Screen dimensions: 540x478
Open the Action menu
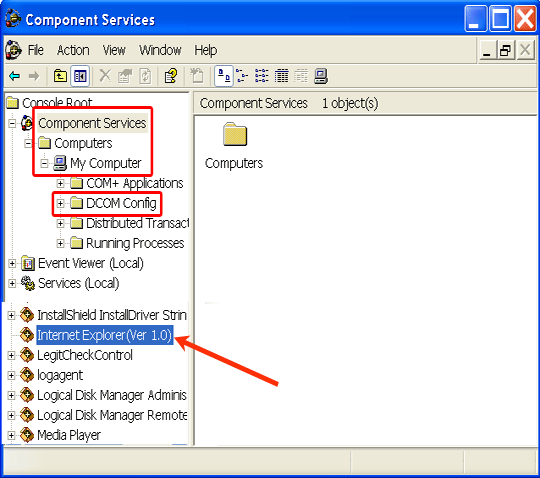click(x=73, y=50)
